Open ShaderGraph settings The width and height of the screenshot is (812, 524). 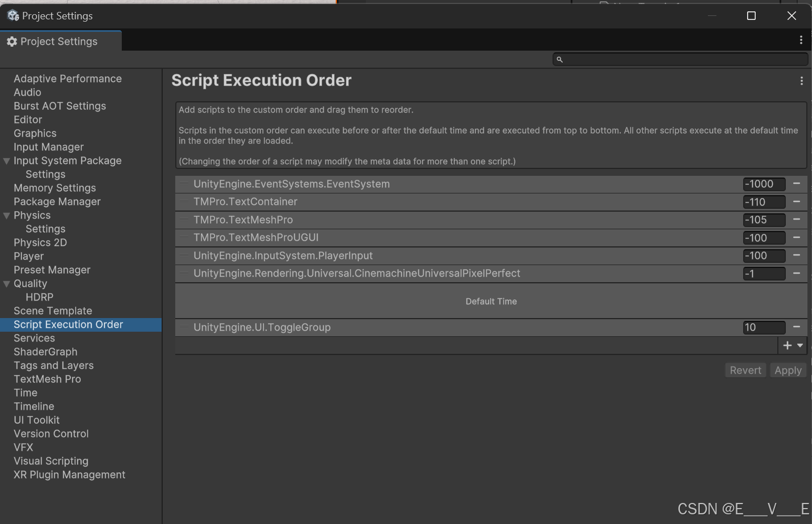(x=46, y=352)
